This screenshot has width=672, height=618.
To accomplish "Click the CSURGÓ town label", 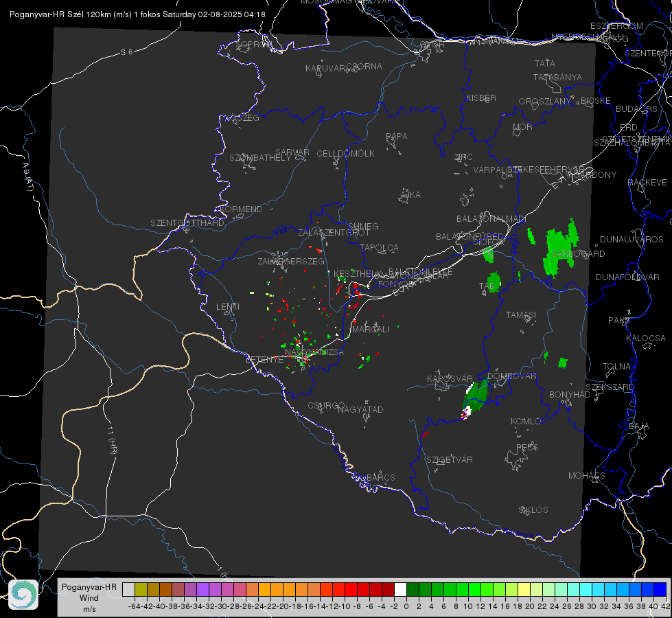I will [x=326, y=405].
